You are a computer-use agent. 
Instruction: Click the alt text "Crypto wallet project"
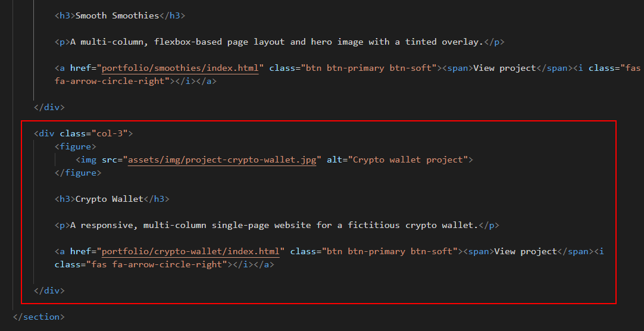point(408,160)
